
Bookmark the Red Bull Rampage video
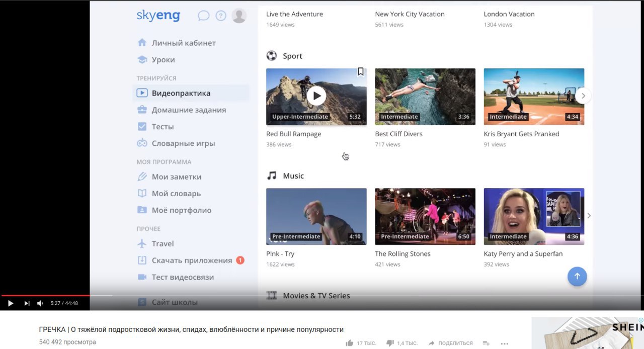coord(360,72)
